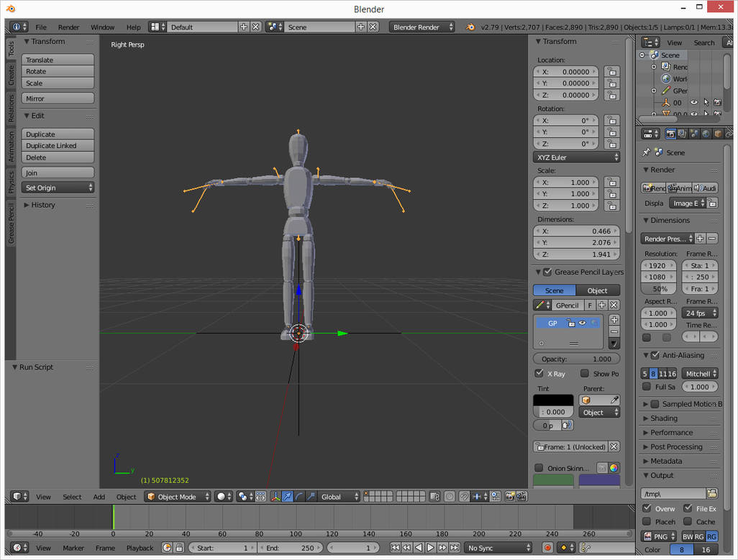
Task: Open the Blender Render engine dropdown
Action: click(x=422, y=27)
